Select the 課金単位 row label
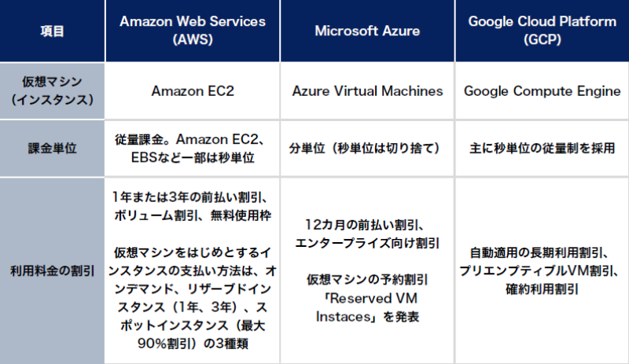Viewport: 629px width, 364px height. pyautogui.click(x=52, y=148)
